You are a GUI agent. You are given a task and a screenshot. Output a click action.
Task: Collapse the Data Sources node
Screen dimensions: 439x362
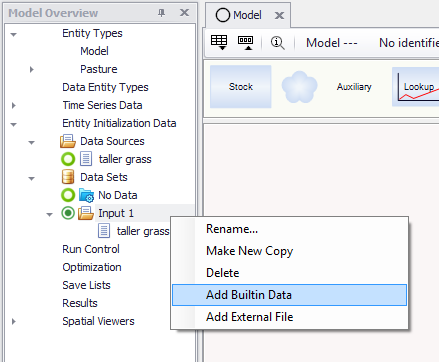coord(32,142)
